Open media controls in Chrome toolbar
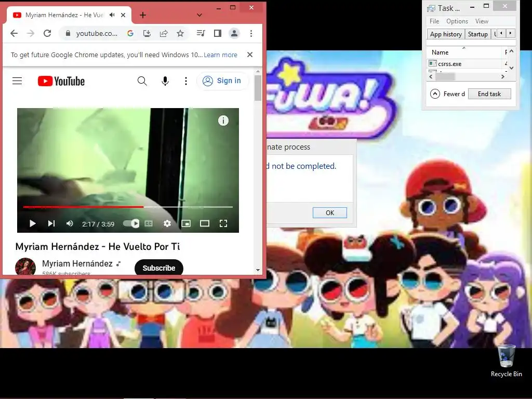532x399 pixels. [201, 33]
